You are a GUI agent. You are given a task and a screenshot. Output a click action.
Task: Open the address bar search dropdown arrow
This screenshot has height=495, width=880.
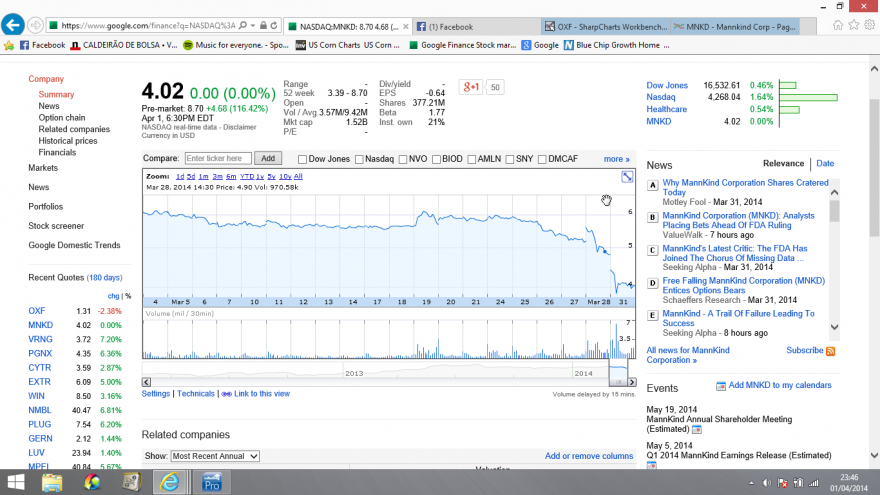pyautogui.click(x=253, y=25)
